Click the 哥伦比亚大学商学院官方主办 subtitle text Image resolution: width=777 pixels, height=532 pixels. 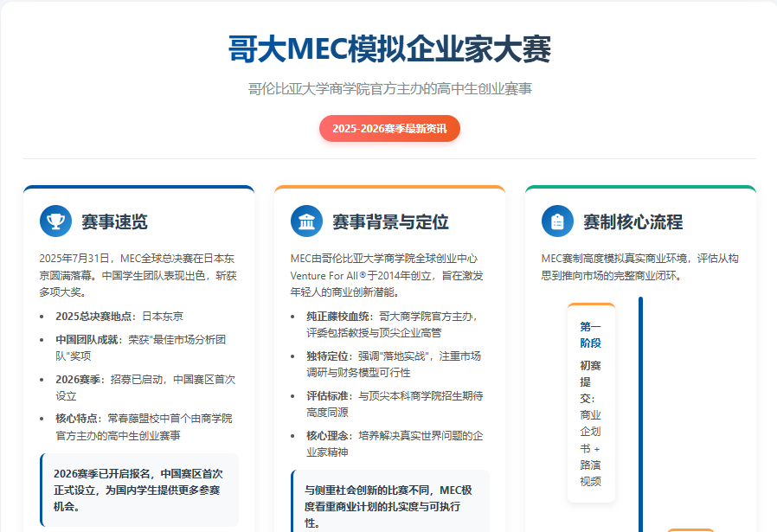pyautogui.click(x=389, y=89)
